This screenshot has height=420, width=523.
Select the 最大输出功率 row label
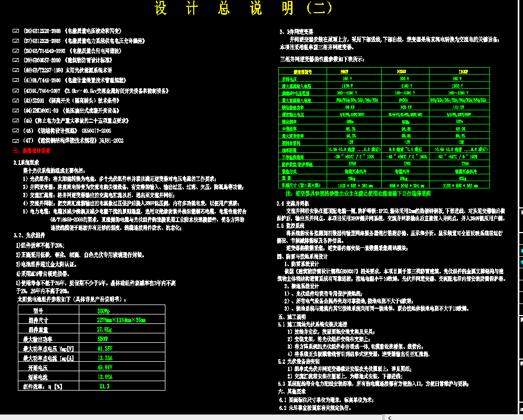point(38,339)
